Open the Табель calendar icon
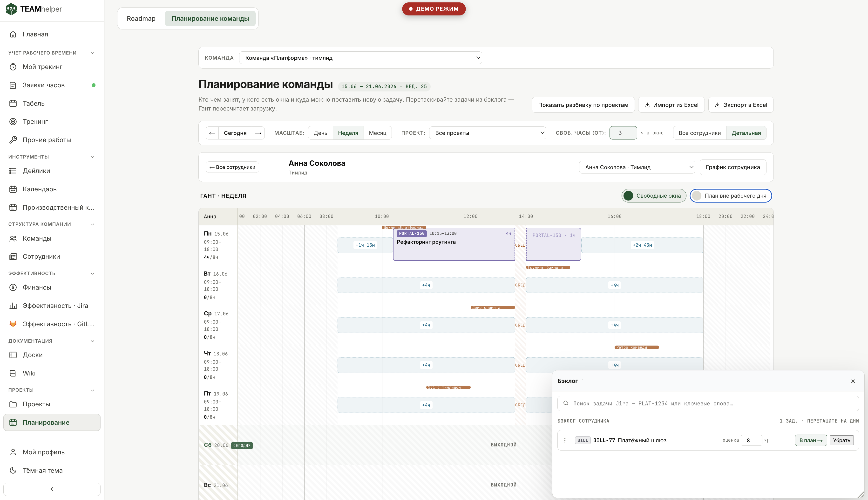Viewport: 868px width, 500px height. (13, 103)
